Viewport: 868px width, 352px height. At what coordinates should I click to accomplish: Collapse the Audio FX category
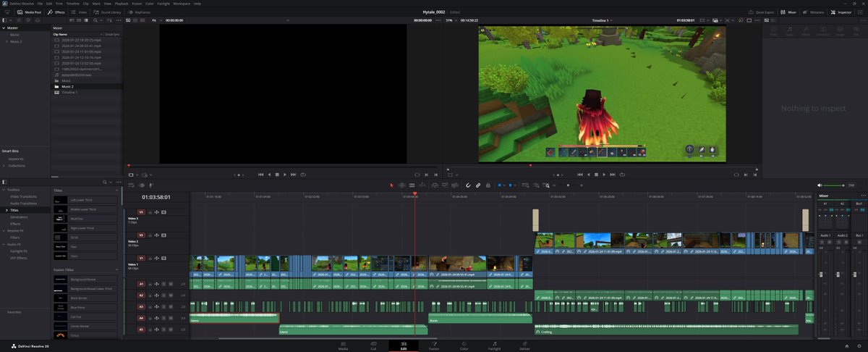coord(4,244)
